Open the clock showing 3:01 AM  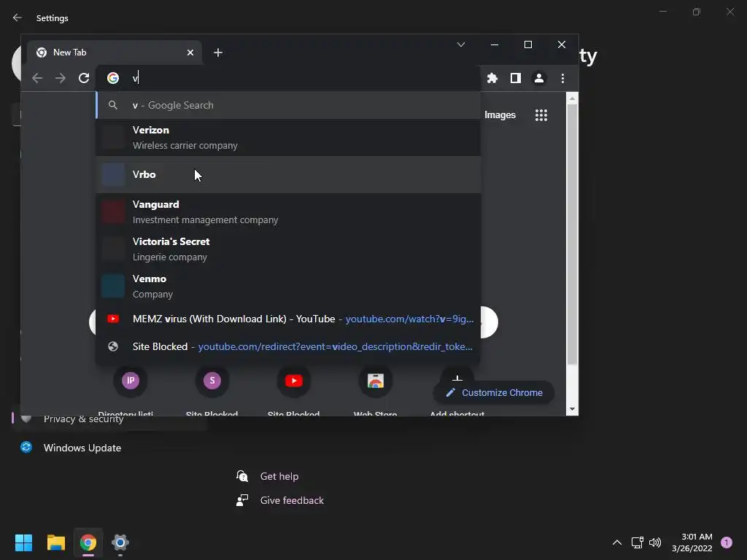pos(692,542)
